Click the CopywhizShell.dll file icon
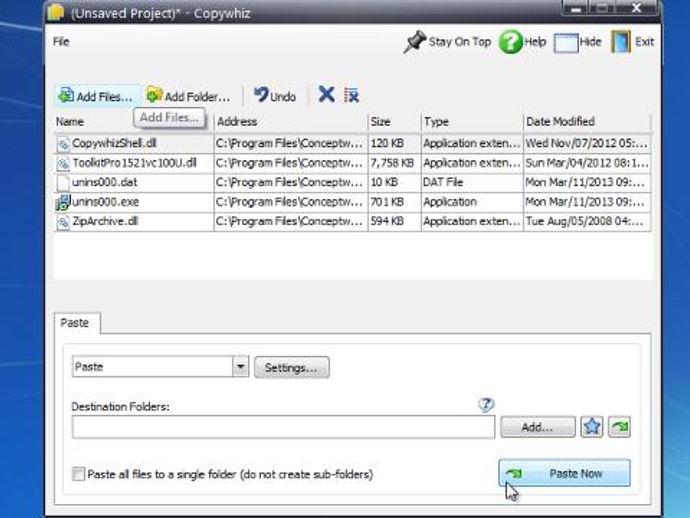Image resolution: width=690 pixels, height=518 pixels. click(x=63, y=144)
